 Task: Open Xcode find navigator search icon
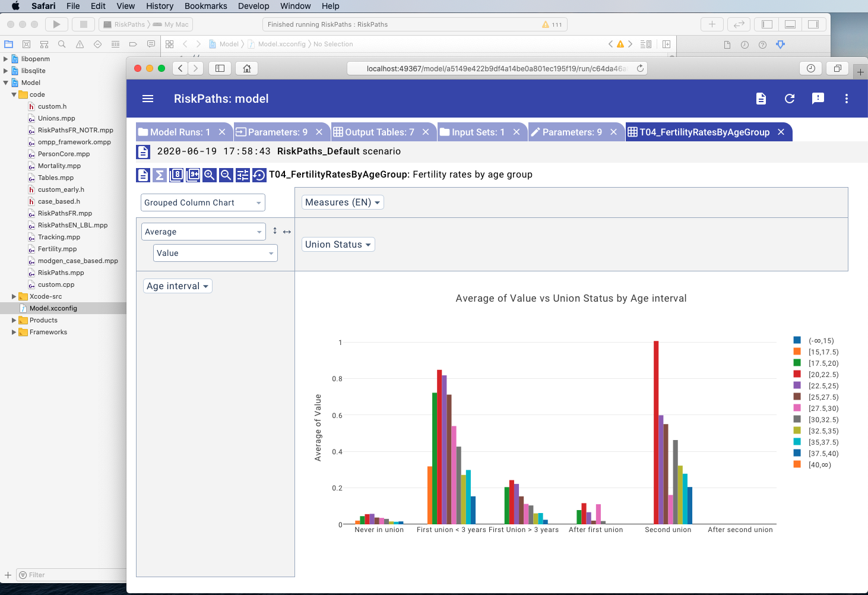pos(62,44)
